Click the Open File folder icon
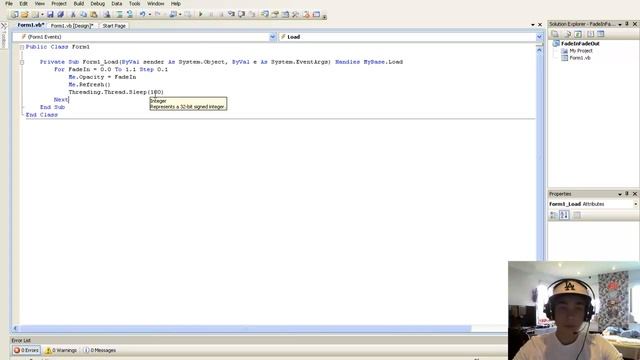The image size is (640, 360). click(x=24, y=15)
